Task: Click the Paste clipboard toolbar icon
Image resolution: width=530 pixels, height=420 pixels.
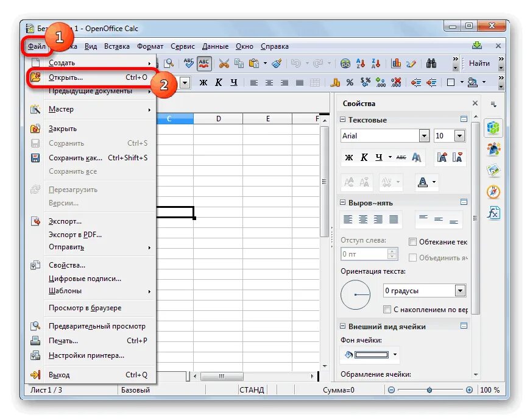Action: click(254, 63)
